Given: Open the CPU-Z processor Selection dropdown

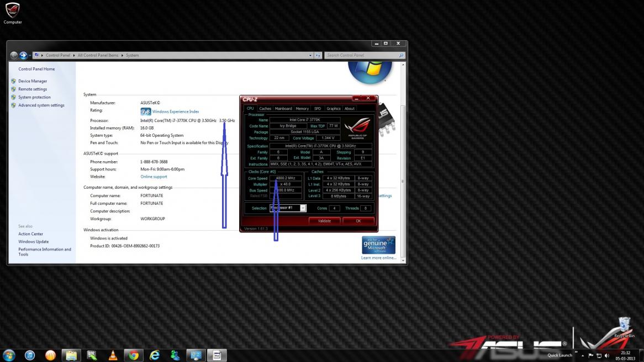Looking at the screenshot, I should (303, 208).
